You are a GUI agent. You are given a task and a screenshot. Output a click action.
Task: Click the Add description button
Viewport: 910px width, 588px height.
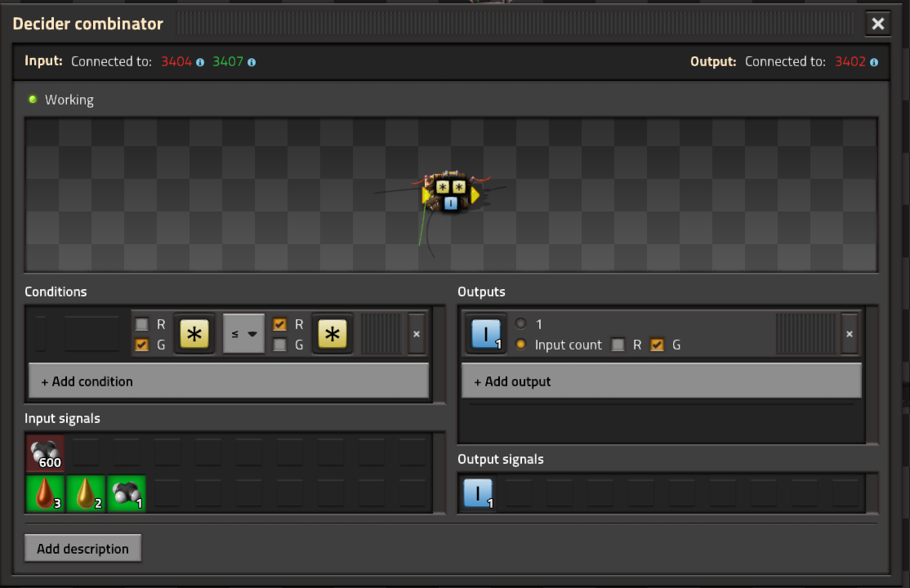pyautogui.click(x=83, y=549)
